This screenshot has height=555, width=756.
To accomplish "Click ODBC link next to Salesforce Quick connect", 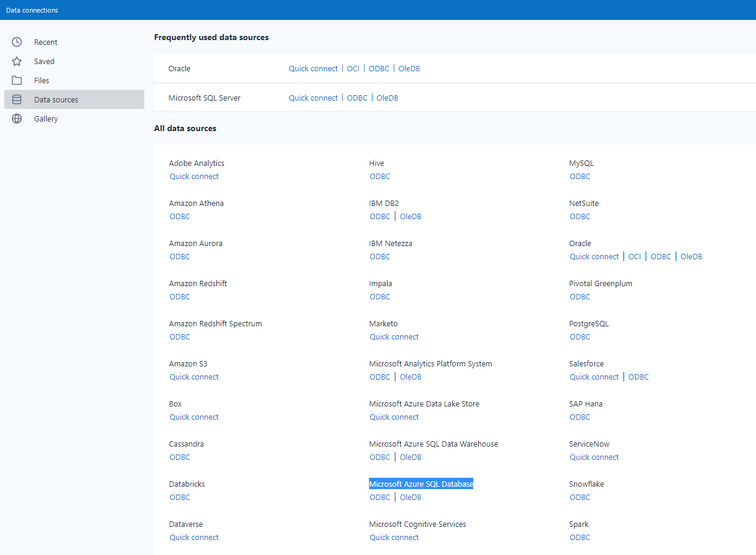I will coord(639,377).
